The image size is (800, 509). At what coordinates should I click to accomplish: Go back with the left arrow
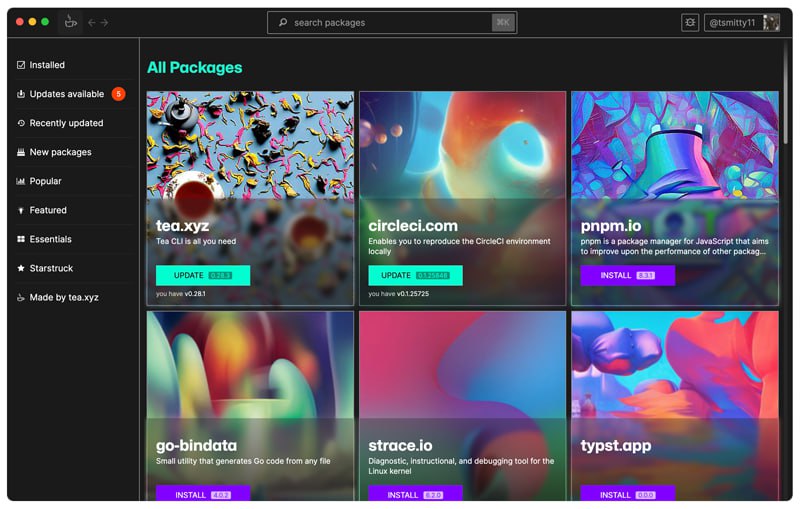tap(91, 22)
